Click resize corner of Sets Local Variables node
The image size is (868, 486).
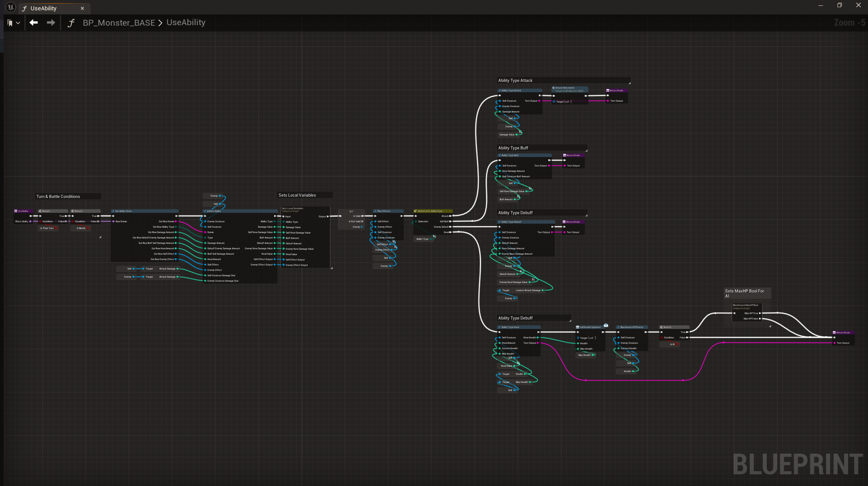[x=332, y=268]
